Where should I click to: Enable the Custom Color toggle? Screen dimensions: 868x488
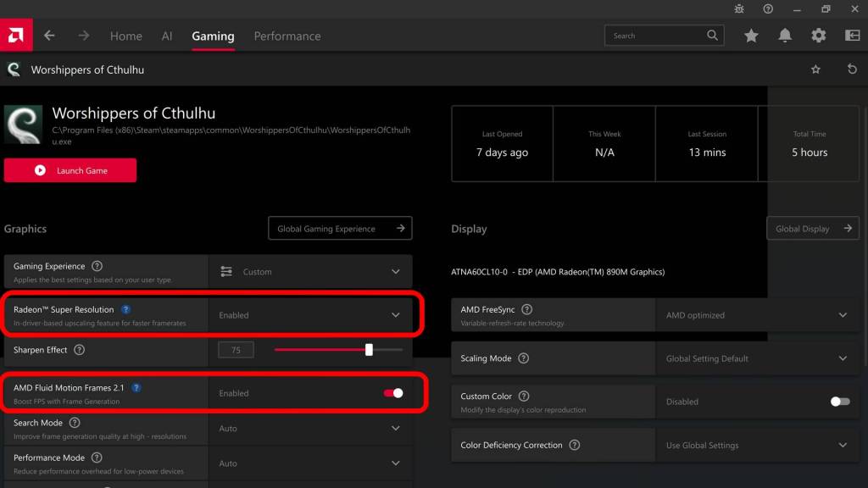[x=839, y=402]
